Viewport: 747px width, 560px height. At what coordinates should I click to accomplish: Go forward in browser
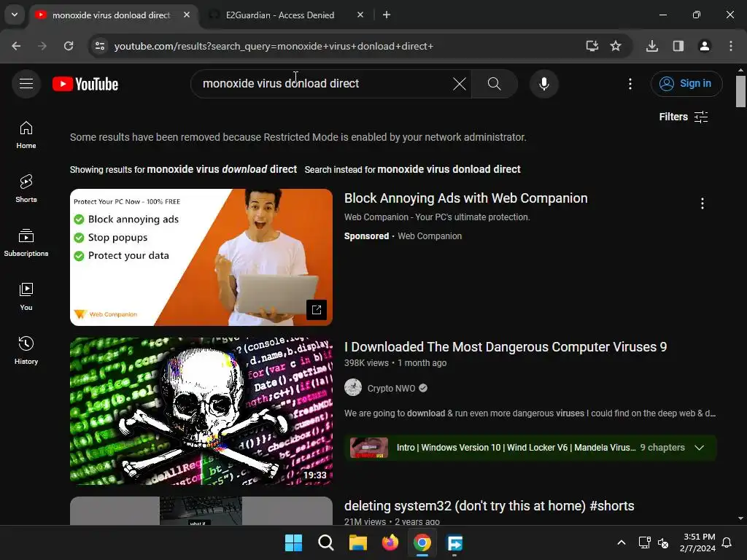pyautogui.click(x=42, y=46)
